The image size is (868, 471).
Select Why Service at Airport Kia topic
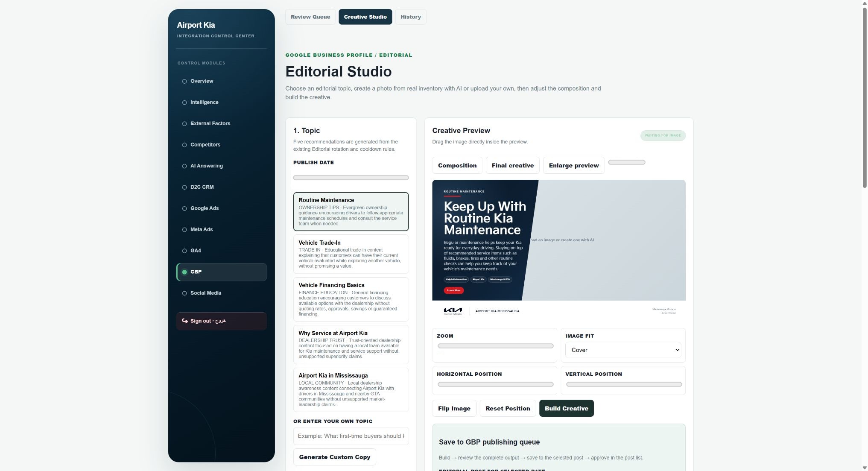[x=351, y=345]
